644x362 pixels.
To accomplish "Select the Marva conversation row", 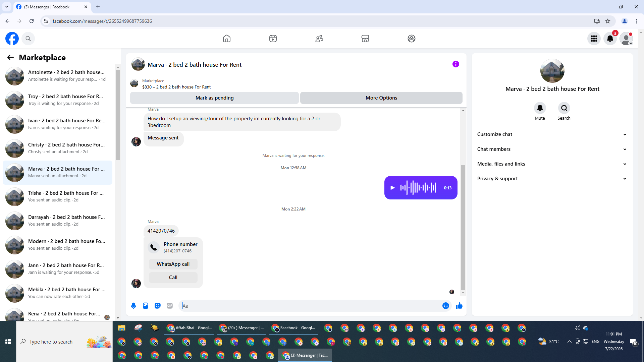I will coord(58,172).
